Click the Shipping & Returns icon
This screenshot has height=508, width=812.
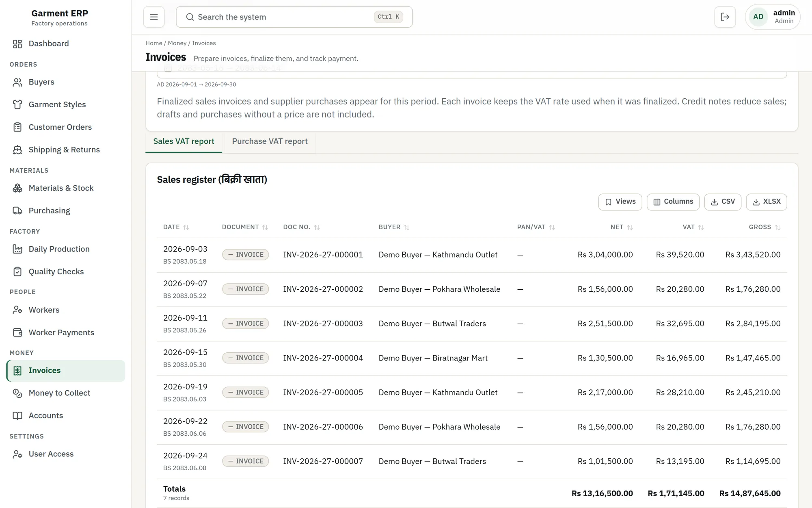(17, 150)
